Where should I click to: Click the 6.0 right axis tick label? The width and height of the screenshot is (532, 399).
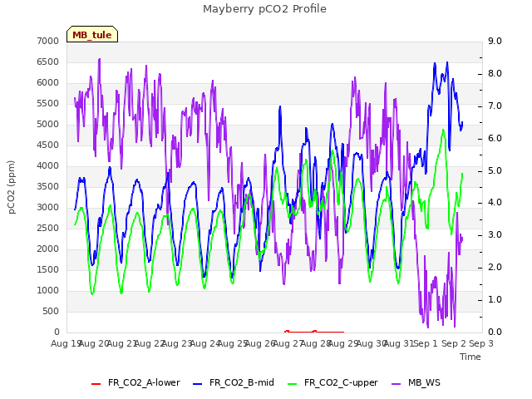click(495, 139)
